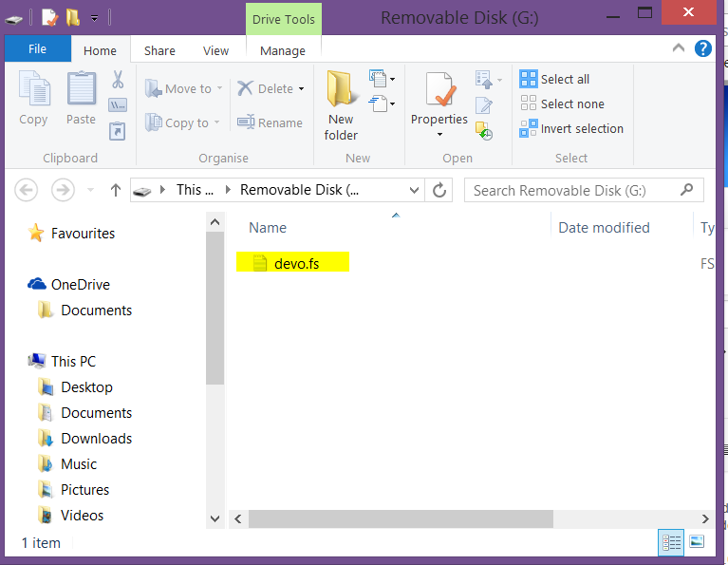Click the New item icon
The width and height of the screenshot is (728, 565).
pyautogui.click(x=379, y=79)
